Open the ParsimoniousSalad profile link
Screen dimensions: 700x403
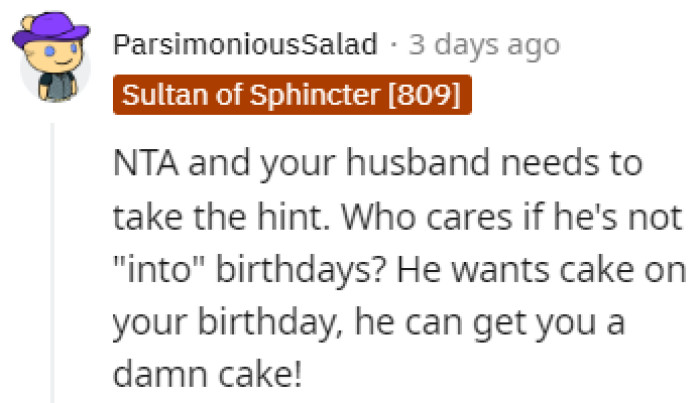(245, 45)
